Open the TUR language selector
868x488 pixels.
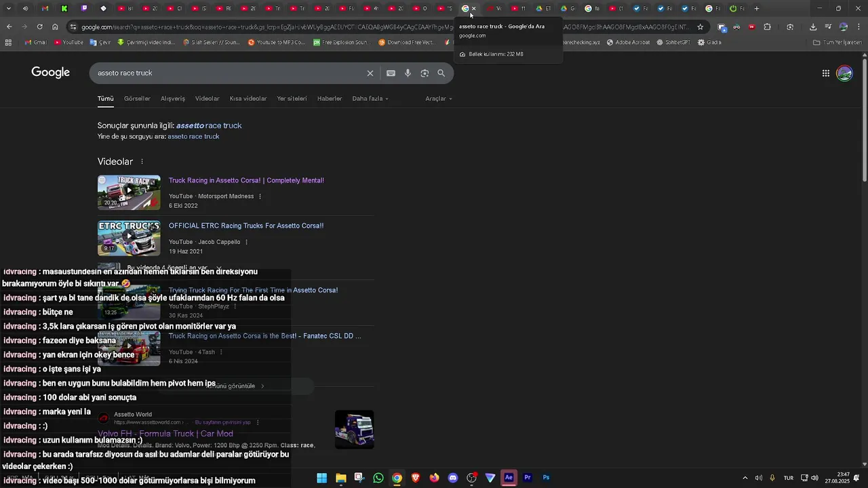coord(789,478)
